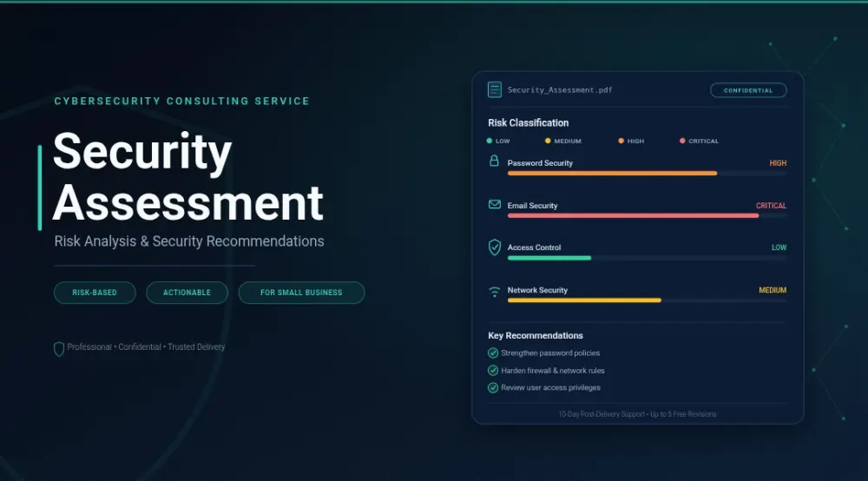This screenshot has width=868, height=481.
Task: Click the shield icon beside Professional Confidential text
Action: 59,349
